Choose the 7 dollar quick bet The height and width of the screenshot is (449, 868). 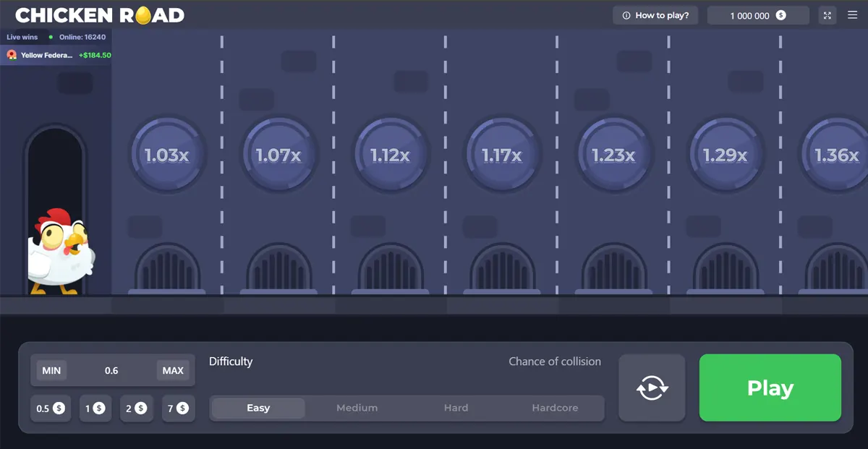pyautogui.click(x=178, y=409)
